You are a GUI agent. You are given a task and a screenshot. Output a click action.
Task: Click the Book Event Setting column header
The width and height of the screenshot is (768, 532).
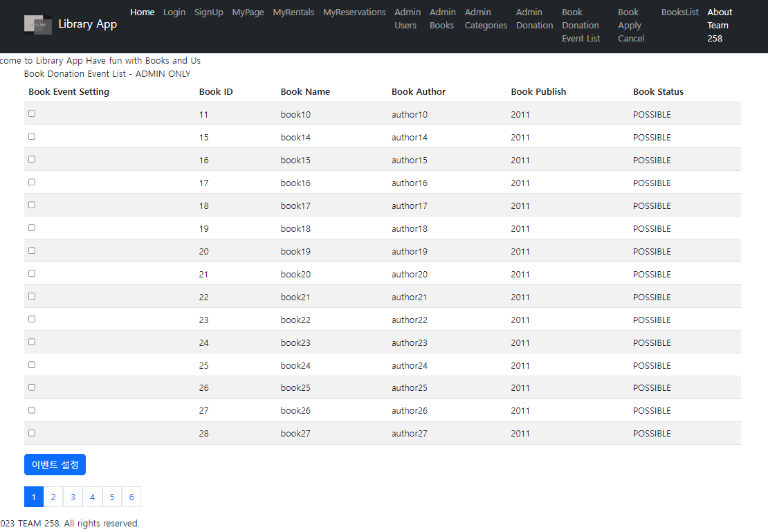pyautogui.click(x=69, y=91)
